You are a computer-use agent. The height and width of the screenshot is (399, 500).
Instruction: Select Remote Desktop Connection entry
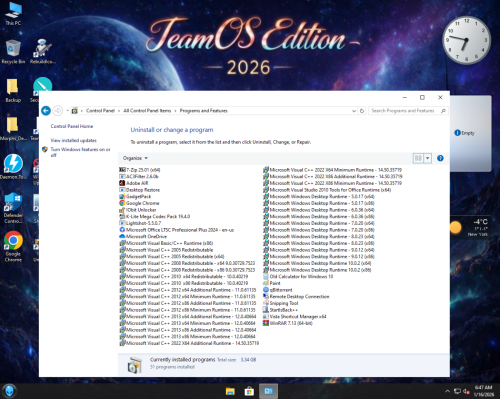click(x=296, y=297)
